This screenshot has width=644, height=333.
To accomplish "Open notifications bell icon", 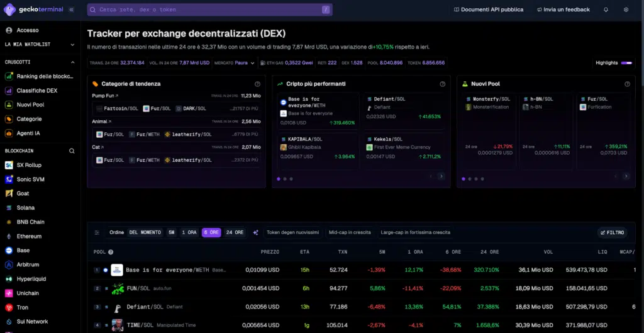I will coord(606,9).
